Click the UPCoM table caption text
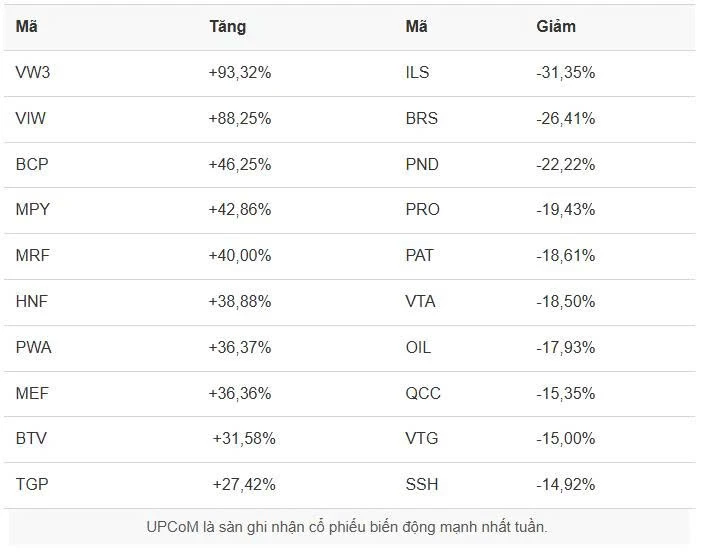The image size is (701, 553). (x=347, y=526)
